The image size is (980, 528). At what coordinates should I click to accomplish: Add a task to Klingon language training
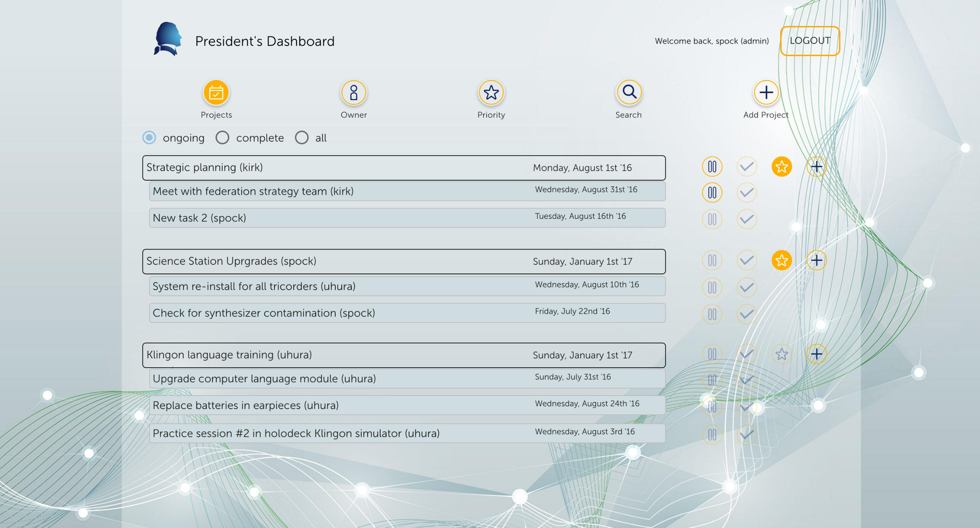pyautogui.click(x=816, y=354)
